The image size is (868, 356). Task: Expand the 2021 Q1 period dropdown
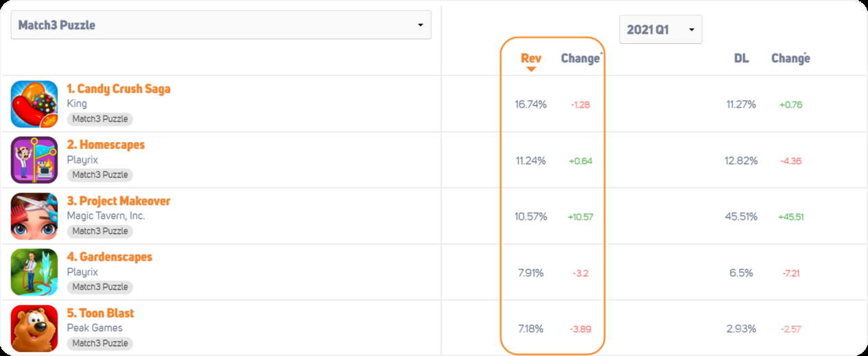click(660, 29)
